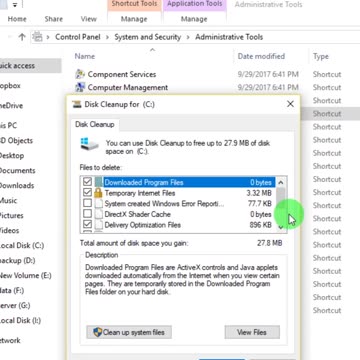Screen dimensions: 360x360
Task: Click Administrative Tools in the breadcrumb
Action: click(229, 37)
